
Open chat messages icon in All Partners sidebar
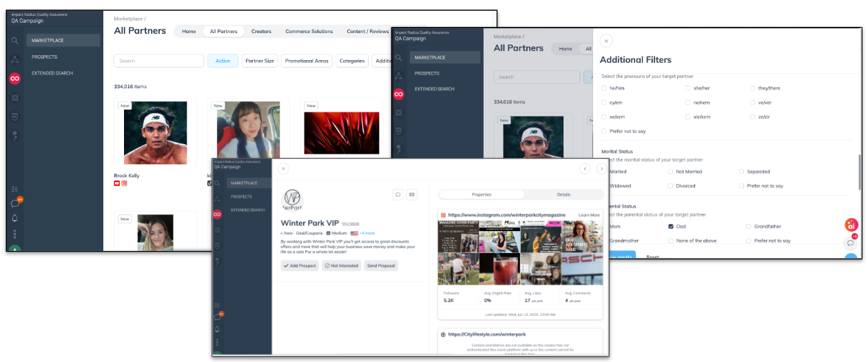(x=14, y=203)
